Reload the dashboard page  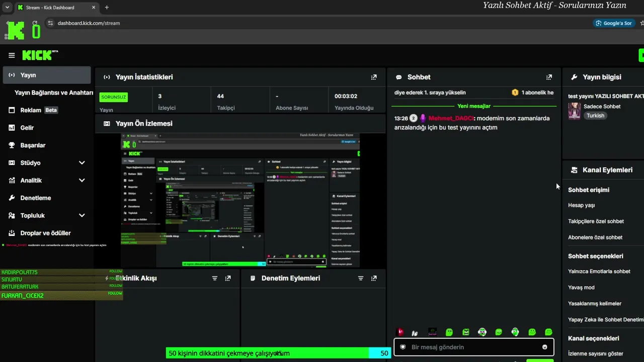(35, 23)
